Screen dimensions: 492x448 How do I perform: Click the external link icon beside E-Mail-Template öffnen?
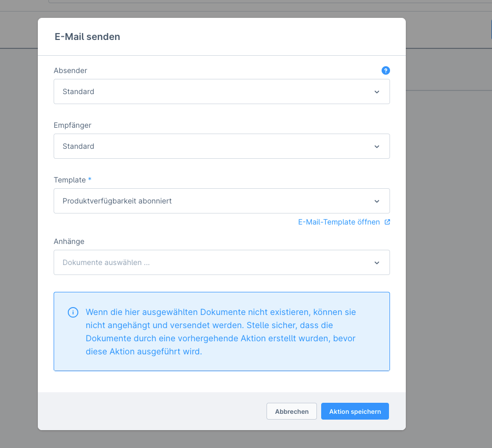click(x=387, y=222)
